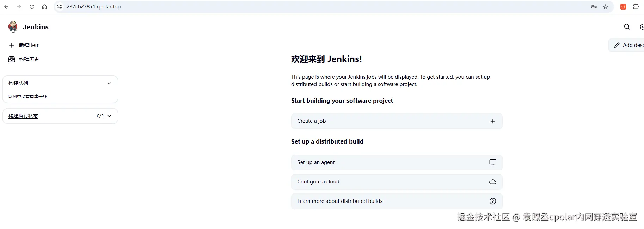
Task: Click the question mark help icon
Action: (493, 201)
